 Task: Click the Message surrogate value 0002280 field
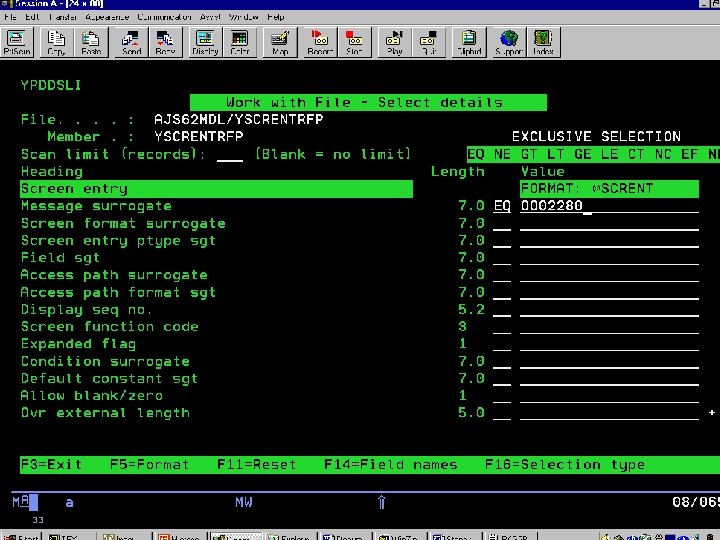pyautogui.click(x=609, y=206)
